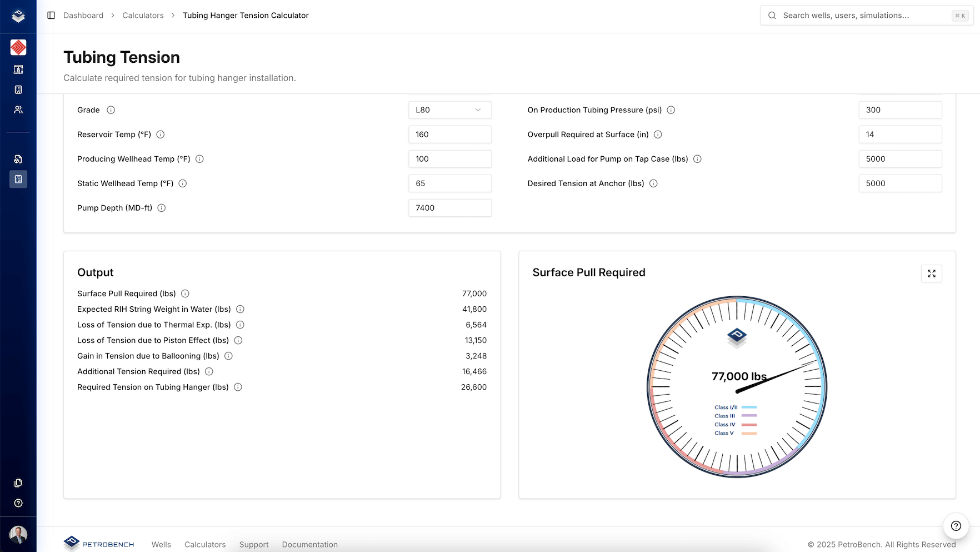Open the red PetroBench app icon
980x552 pixels.
pyautogui.click(x=18, y=47)
